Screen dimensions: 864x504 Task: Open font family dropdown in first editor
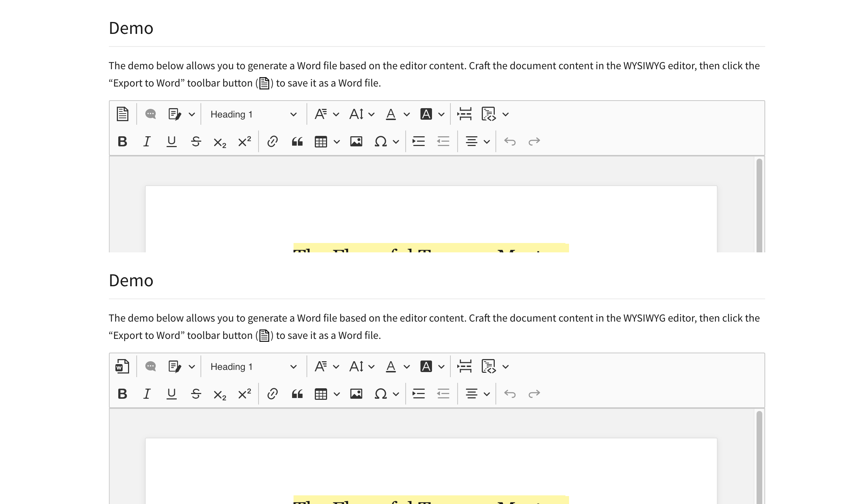(x=327, y=114)
